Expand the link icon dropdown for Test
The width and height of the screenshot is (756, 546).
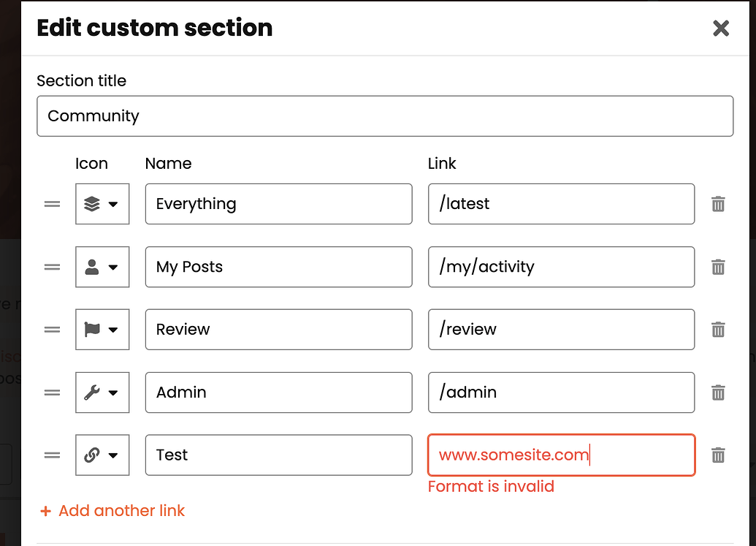[102, 455]
